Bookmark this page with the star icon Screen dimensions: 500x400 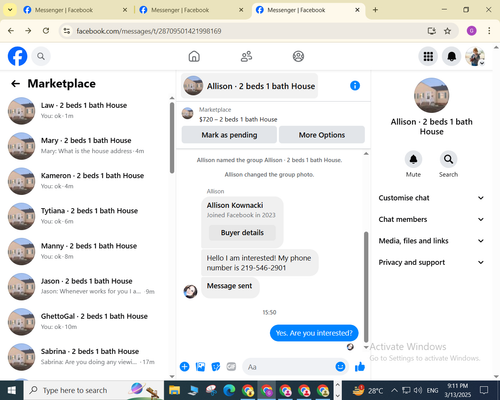point(447,31)
